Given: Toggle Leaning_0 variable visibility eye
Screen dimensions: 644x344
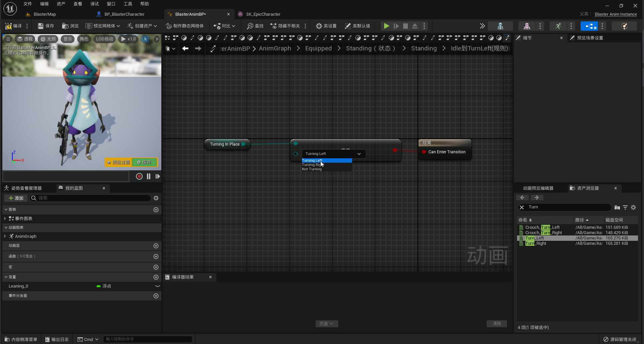Looking at the screenshot, I should point(158,286).
